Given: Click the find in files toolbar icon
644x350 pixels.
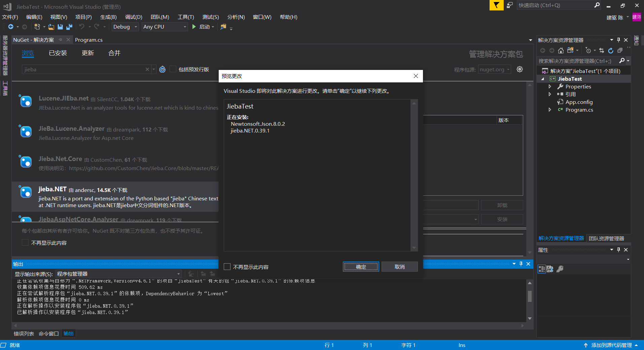Looking at the screenshot, I should coord(223,27).
